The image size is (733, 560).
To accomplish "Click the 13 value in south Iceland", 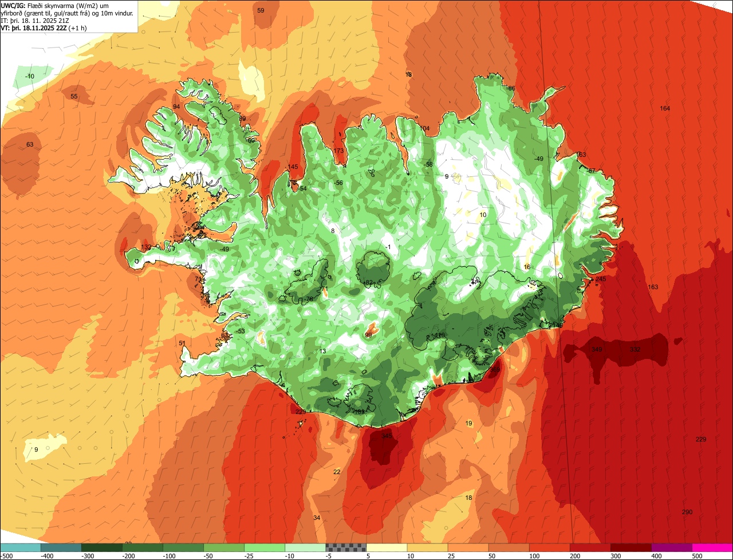I will pyautogui.click(x=322, y=352).
